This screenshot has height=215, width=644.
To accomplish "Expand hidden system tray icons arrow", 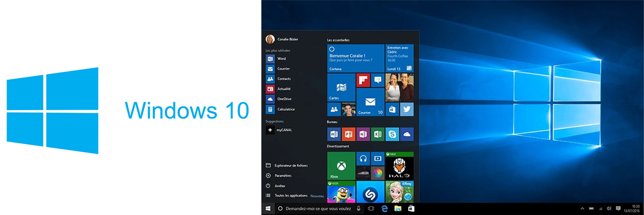I will pos(582,208).
